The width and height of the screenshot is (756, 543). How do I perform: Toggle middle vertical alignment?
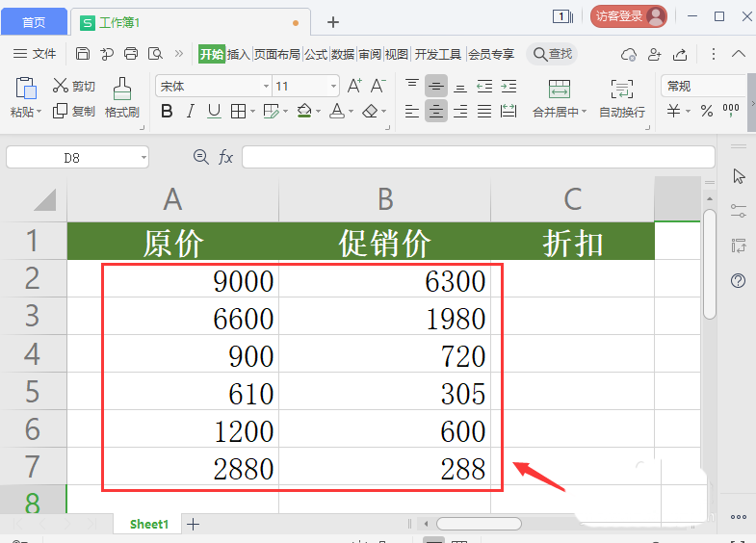436,86
